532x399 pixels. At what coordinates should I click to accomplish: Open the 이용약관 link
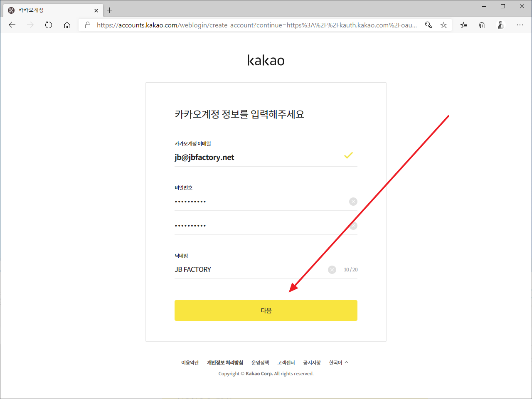(x=190, y=362)
